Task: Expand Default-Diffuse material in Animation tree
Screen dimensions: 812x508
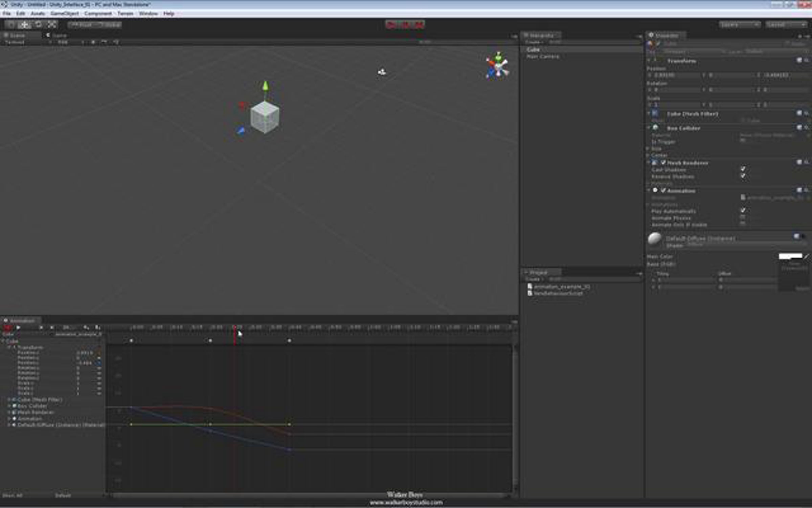Action: click(9, 425)
